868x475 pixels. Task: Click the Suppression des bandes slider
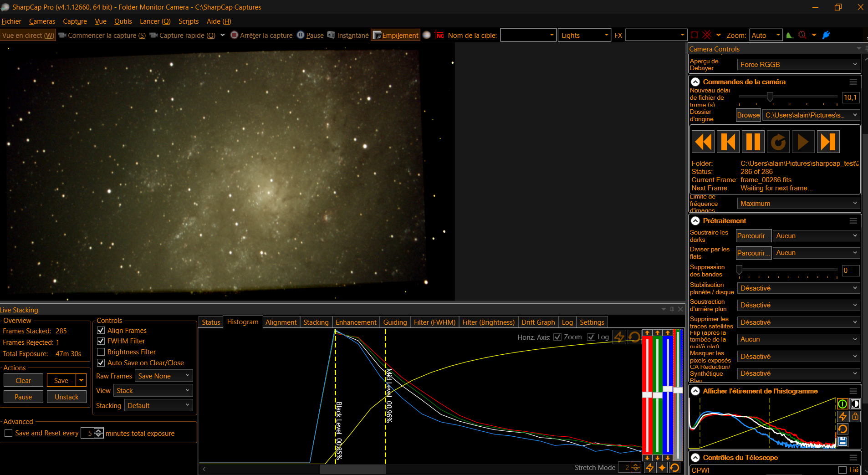tap(788, 271)
